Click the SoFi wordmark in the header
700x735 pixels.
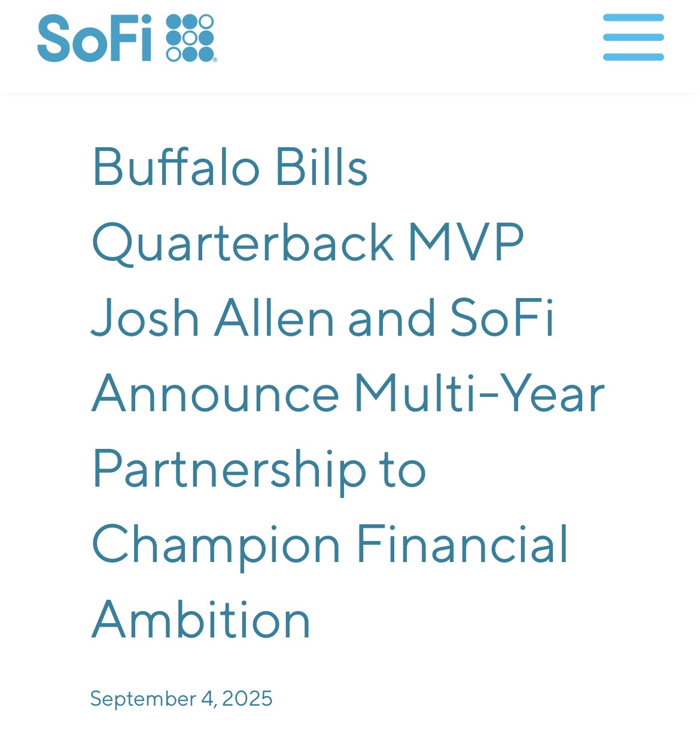point(95,38)
